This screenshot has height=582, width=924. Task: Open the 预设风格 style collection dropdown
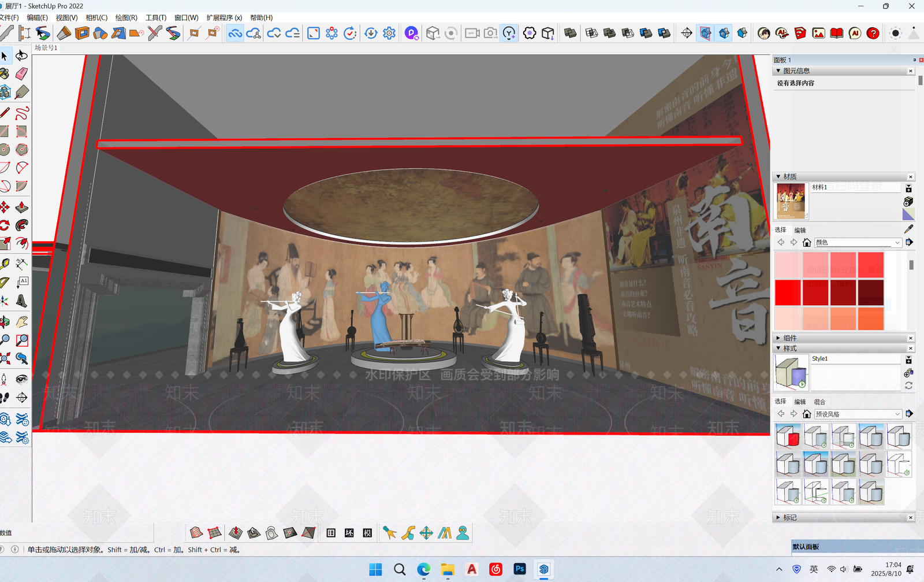tap(858, 414)
